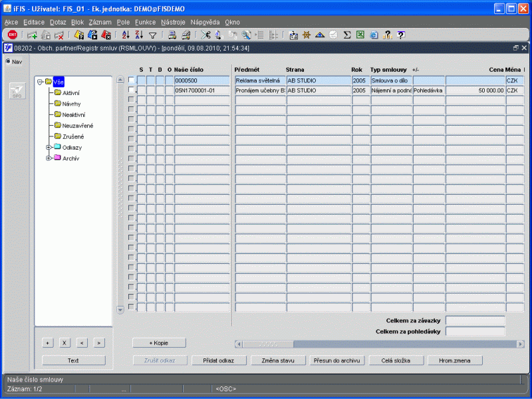Click the Naše číslo field 0000500
532x399 pixels.
coord(202,80)
